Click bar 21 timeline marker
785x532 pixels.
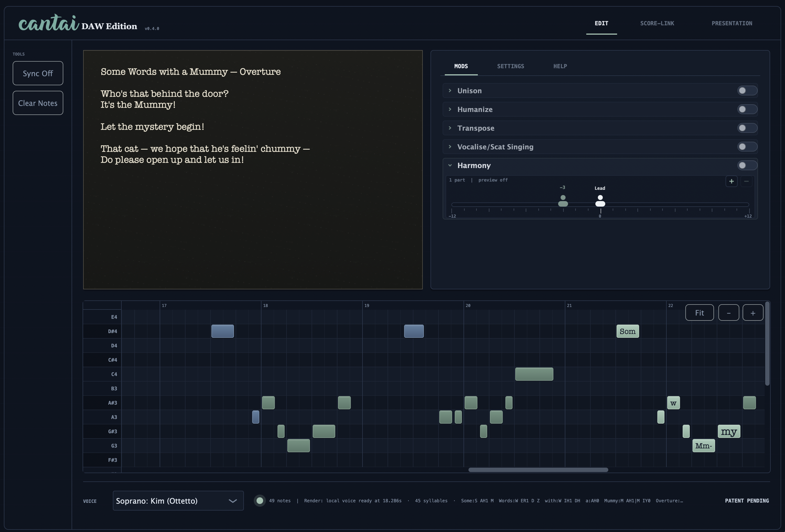(569, 306)
